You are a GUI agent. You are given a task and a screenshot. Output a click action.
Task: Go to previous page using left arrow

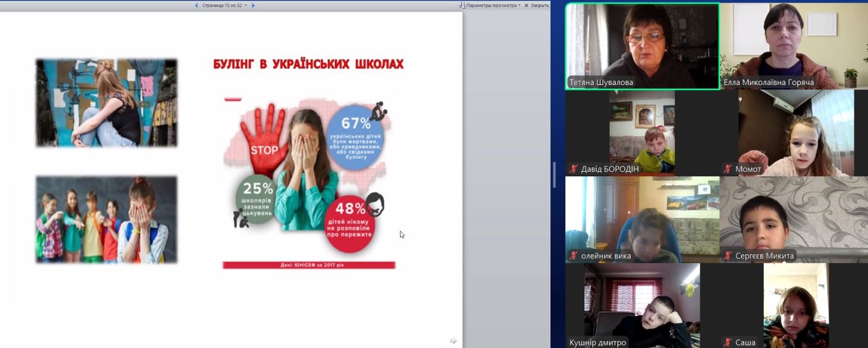coord(197,5)
